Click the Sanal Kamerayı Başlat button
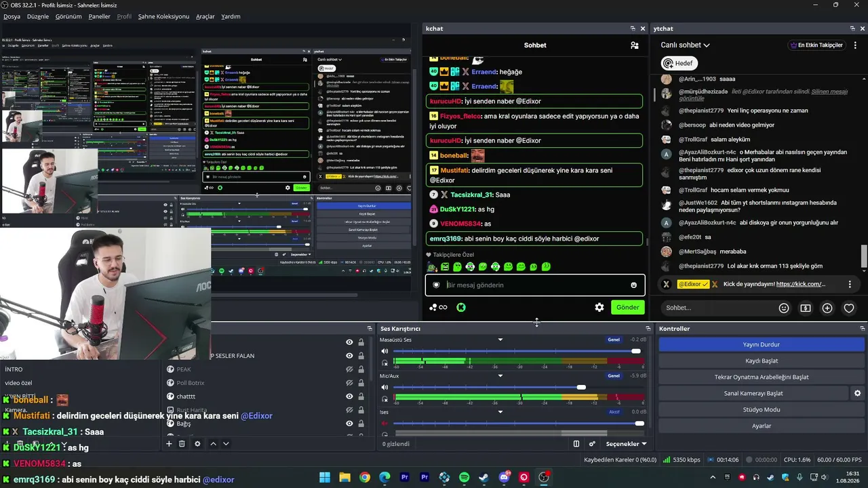This screenshot has height=488, width=868. (753, 393)
